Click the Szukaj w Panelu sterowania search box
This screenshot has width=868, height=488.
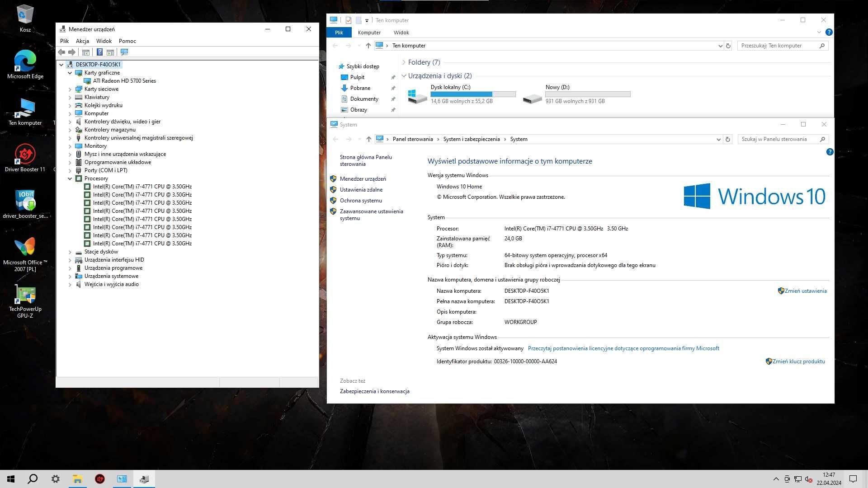coord(783,139)
